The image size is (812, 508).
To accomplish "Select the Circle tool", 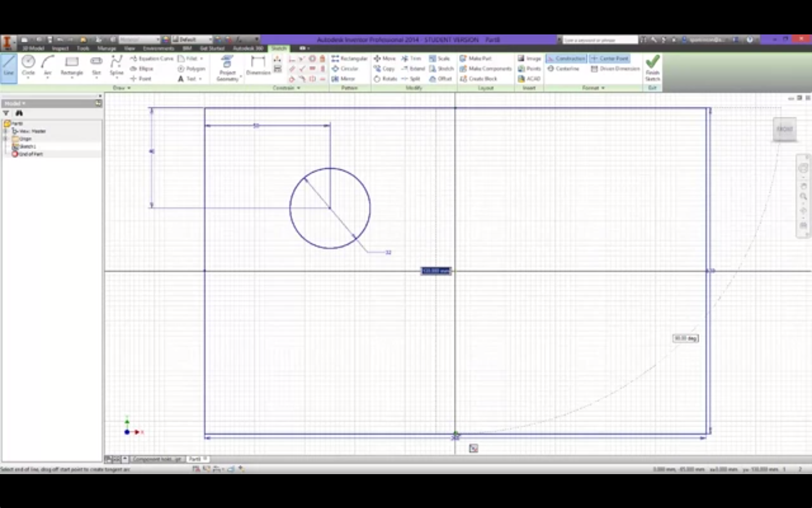I will pyautogui.click(x=28, y=67).
